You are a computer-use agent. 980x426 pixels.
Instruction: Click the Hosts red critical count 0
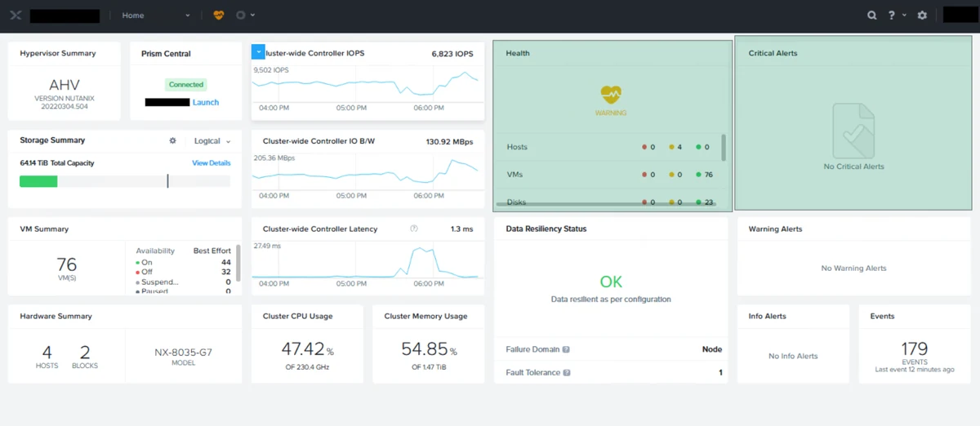click(x=648, y=147)
